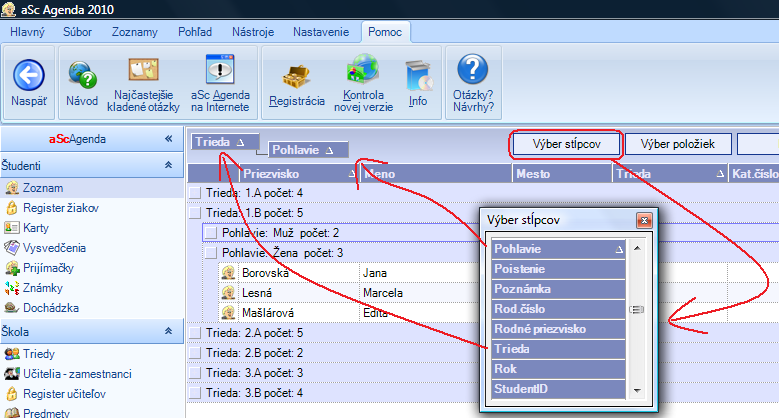Tick the checkbox for Trieda: 2.B

pyautogui.click(x=195, y=353)
